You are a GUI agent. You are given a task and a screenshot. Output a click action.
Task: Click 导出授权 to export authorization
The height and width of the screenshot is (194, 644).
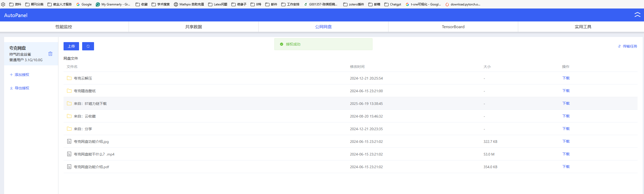pos(19,88)
